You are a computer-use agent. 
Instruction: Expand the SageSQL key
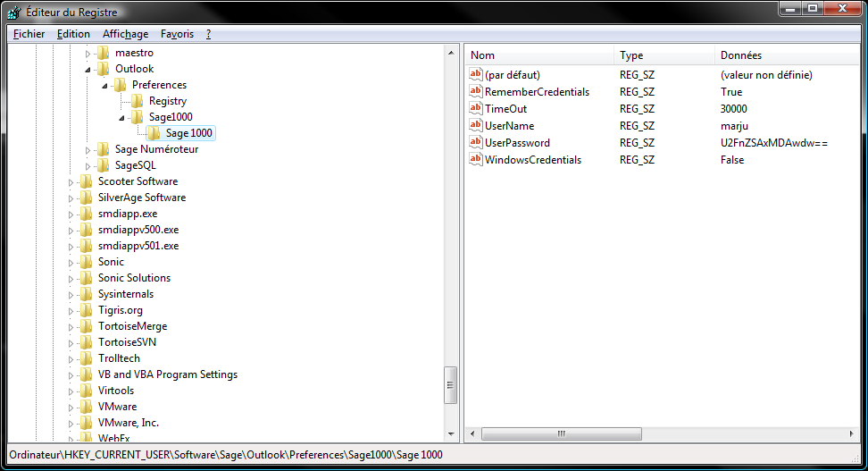88,166
